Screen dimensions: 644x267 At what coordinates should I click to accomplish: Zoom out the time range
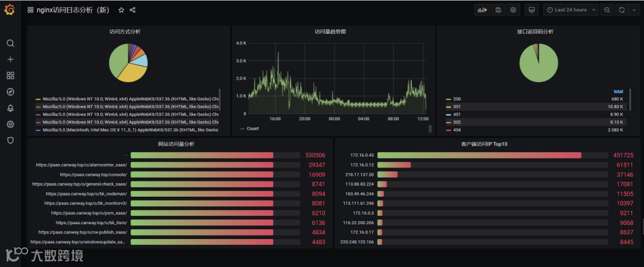pyautogui.click(x=606, y=10)
